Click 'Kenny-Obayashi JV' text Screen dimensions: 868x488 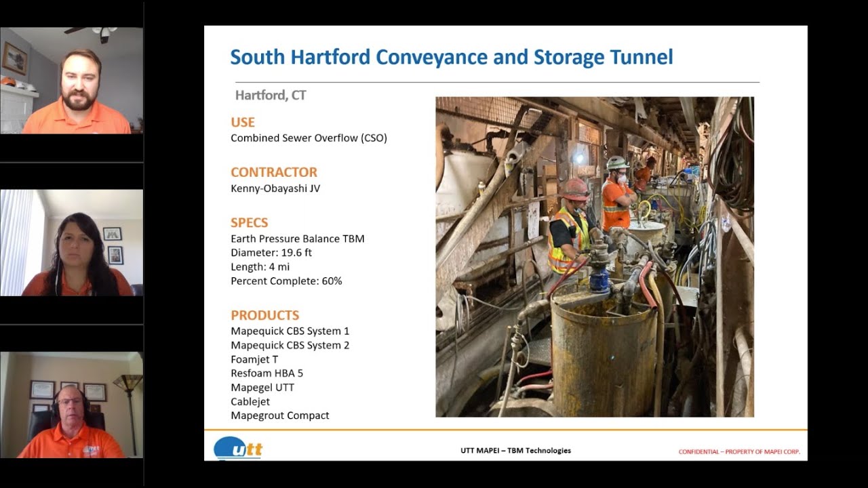pos(275,188)
